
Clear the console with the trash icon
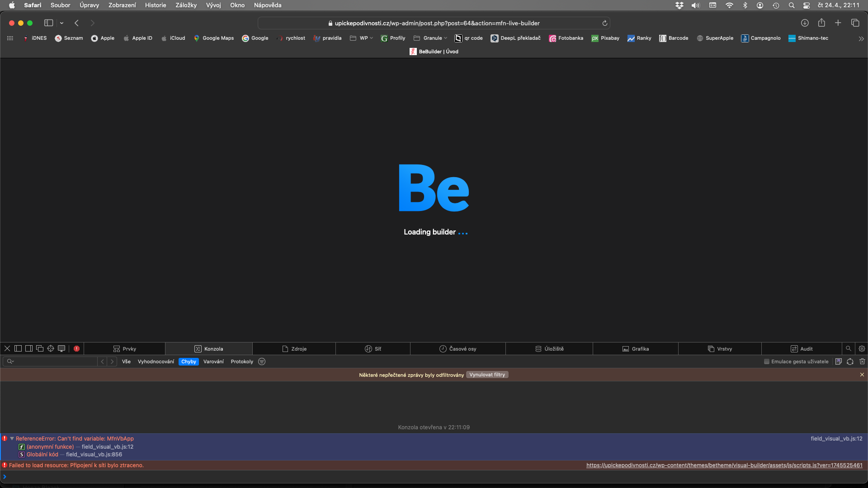click(862, 361)
